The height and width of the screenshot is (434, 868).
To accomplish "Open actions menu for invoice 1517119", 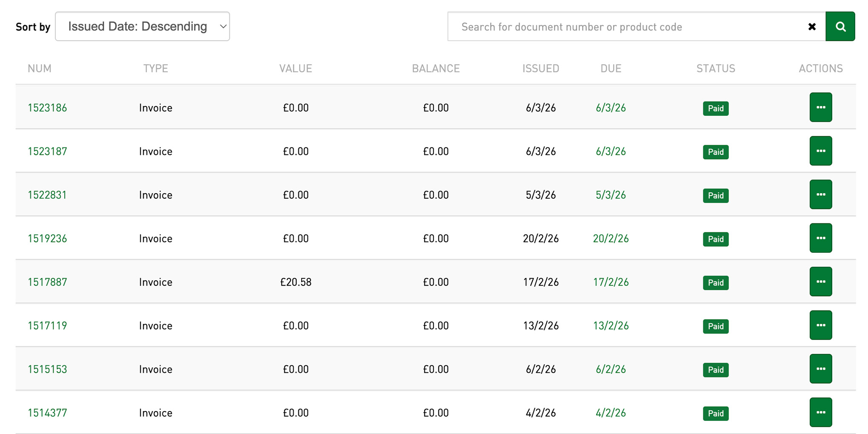I will [x=820, y=325].
